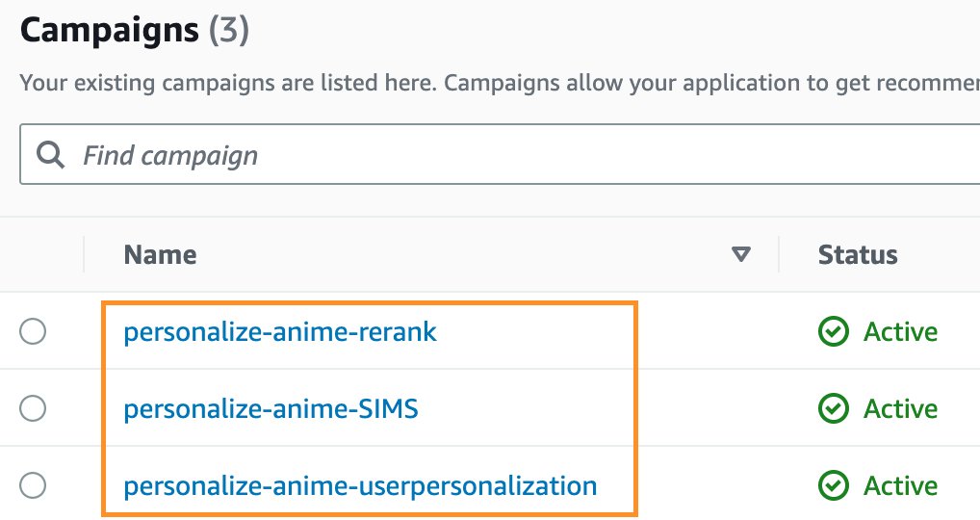Click the campaigns description text
Image resolution: width=980 pixels, height=520 pixels.
500,83
